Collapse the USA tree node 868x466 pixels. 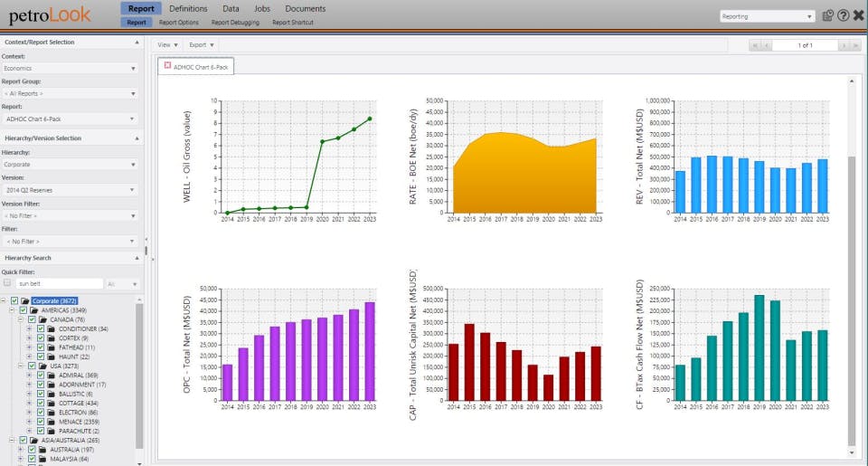(x=21, y=366)
